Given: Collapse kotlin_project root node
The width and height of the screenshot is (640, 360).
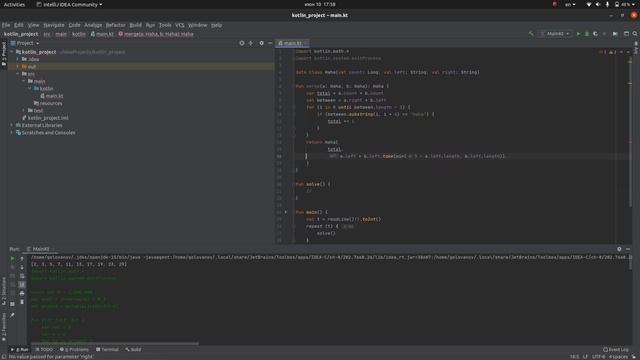Looking at the screenshot, I should (12, 52).
